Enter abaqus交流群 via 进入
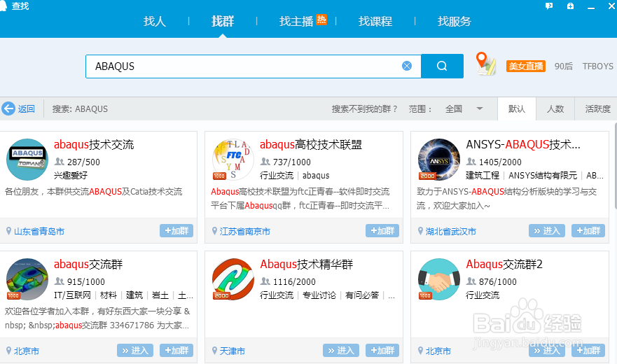The width and height of the screenshot is (617, 364). point(135,350)
